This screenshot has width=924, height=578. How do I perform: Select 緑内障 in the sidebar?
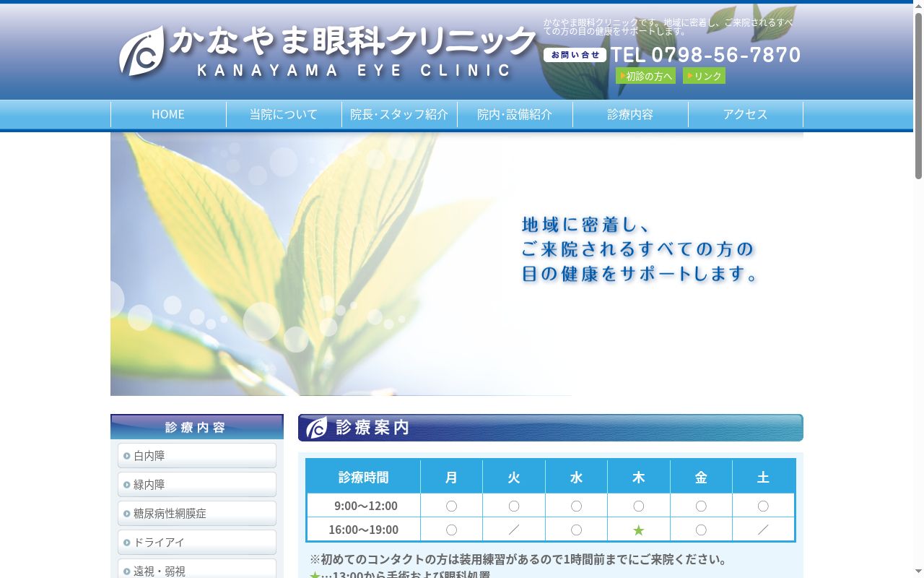point(197,485)
